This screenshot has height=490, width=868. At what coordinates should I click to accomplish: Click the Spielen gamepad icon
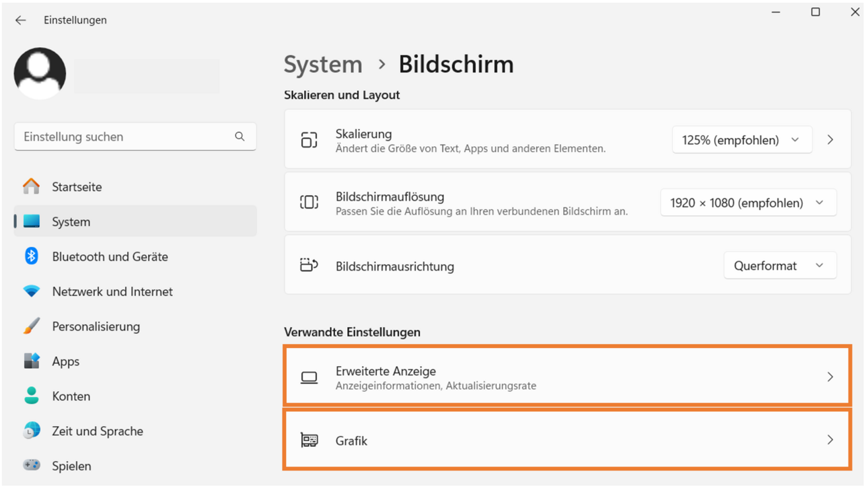coord(32,465)
